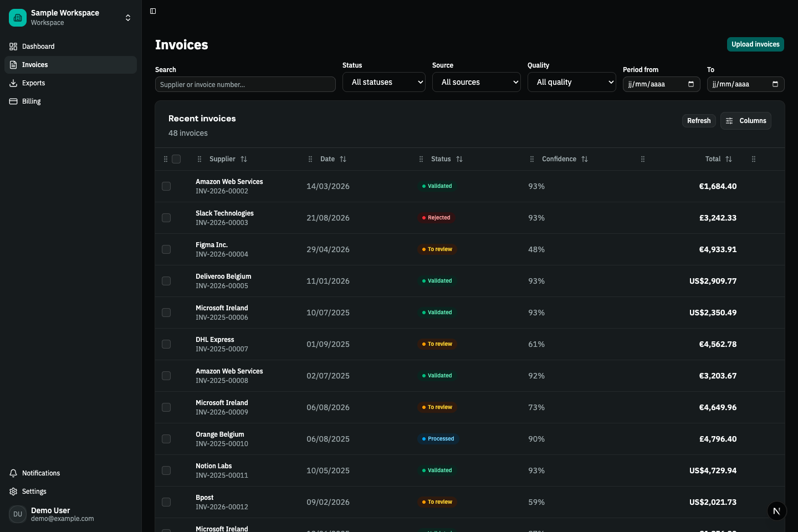Select the Notion Labs invoice checkbox
The height and width of the screenshot is (532, 798).
pos(166,470)
